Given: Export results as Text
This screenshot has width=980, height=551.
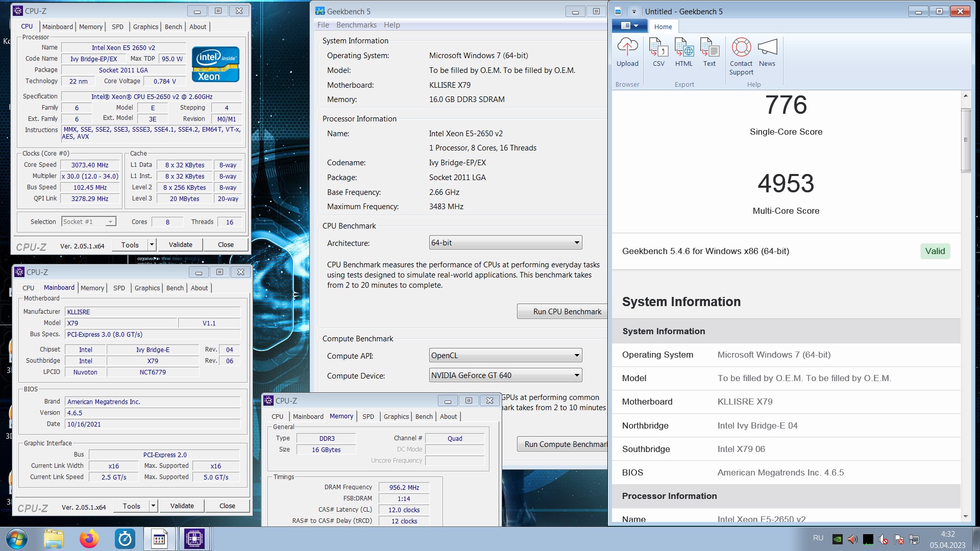Looking at the screenshot, I should (x=709, y=53).
